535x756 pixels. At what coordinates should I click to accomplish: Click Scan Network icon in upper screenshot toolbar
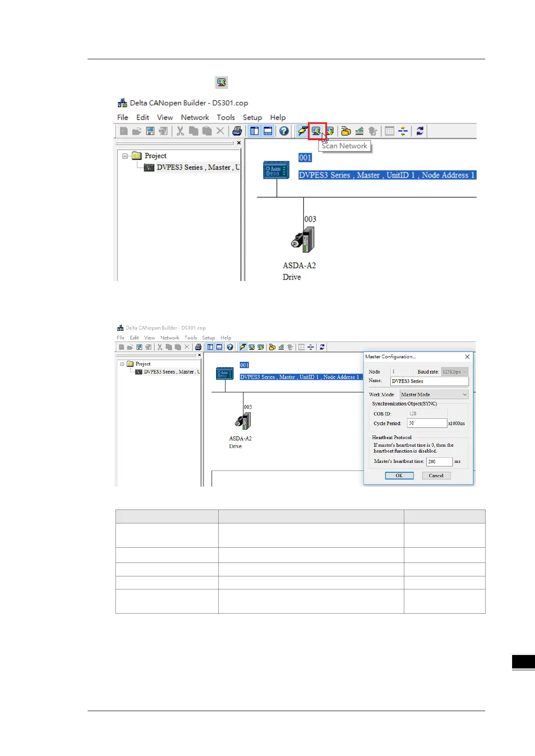tap(317, 131)
